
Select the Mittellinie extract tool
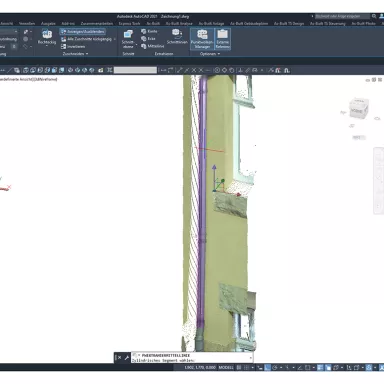click(x=153, y=46)
